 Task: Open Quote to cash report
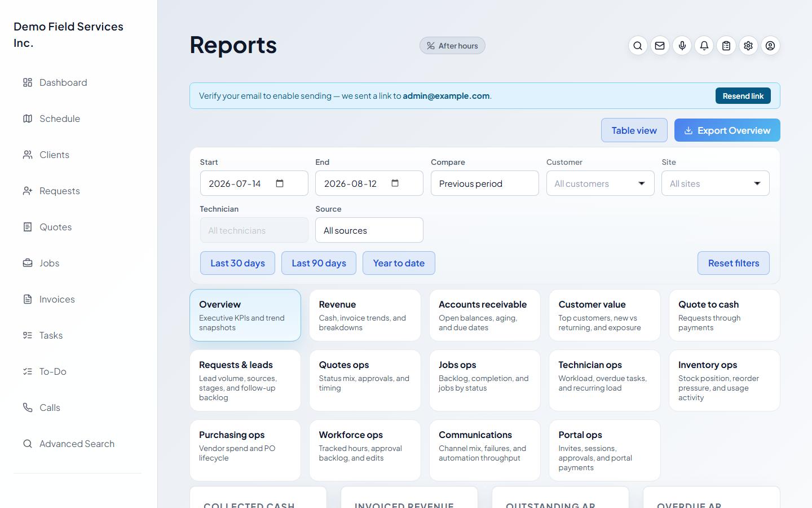(x=725, y=315)
